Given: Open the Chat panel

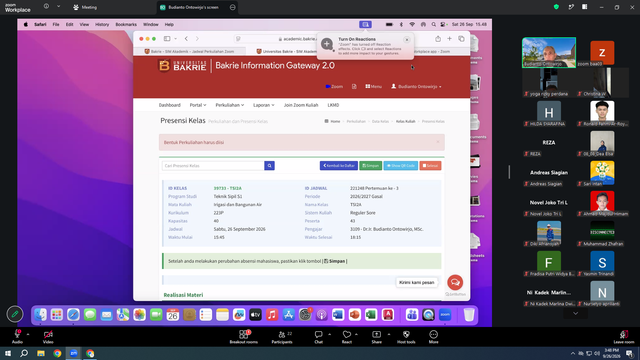Looking at the screenshot, I should [318, 337].
